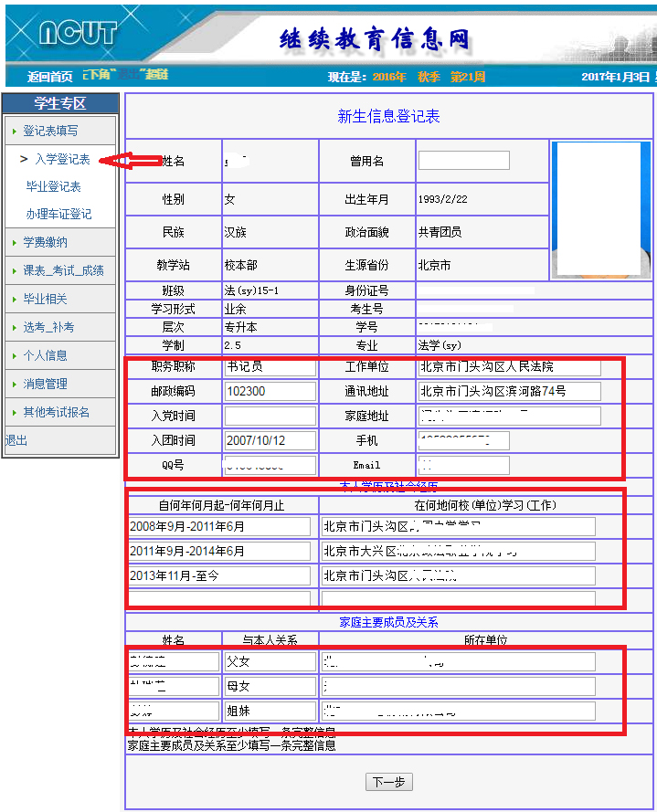This screenshot has width=657, height=812.
Task: Click the student photo thumbnail
Action: click(x=600, y=209)
